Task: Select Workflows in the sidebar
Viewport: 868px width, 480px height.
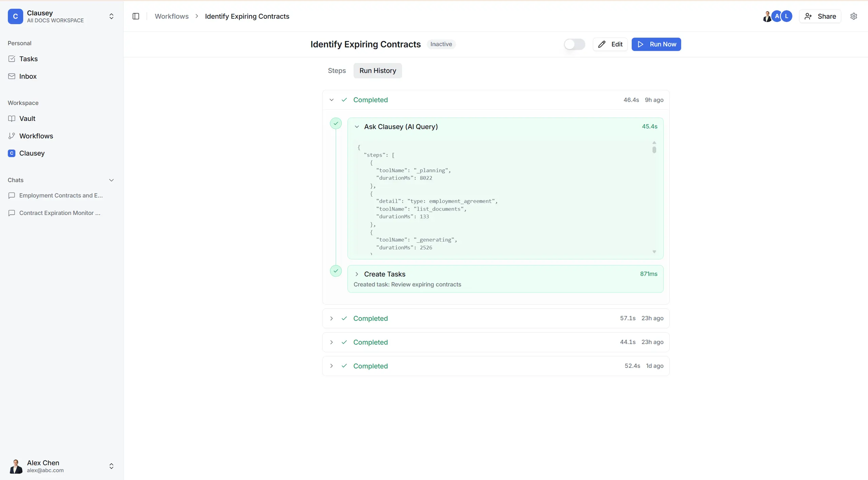Action: coord(36,136)
